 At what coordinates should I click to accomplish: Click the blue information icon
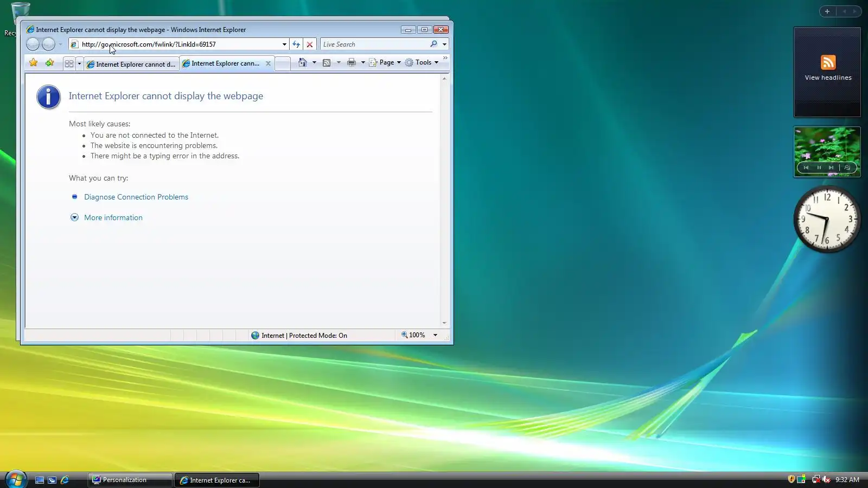pos(48,98)
